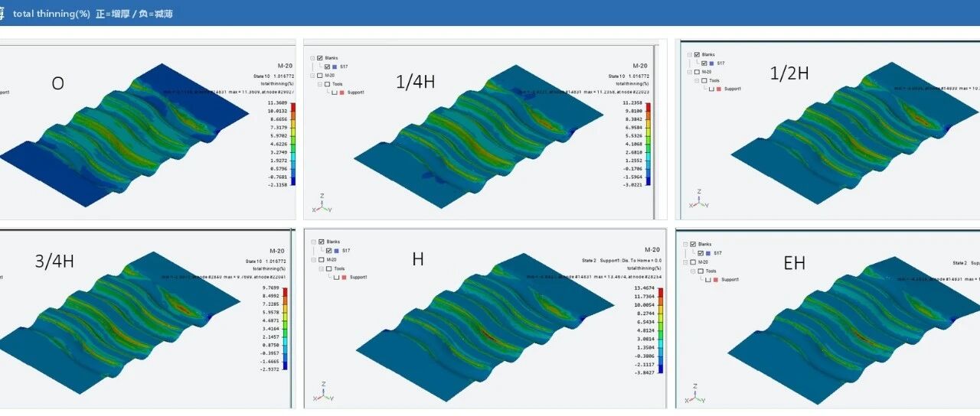The width and height of the screenshot is (980, 416).
Task: Click legend value "13.4674" in H panel
Action: point(646,290)
